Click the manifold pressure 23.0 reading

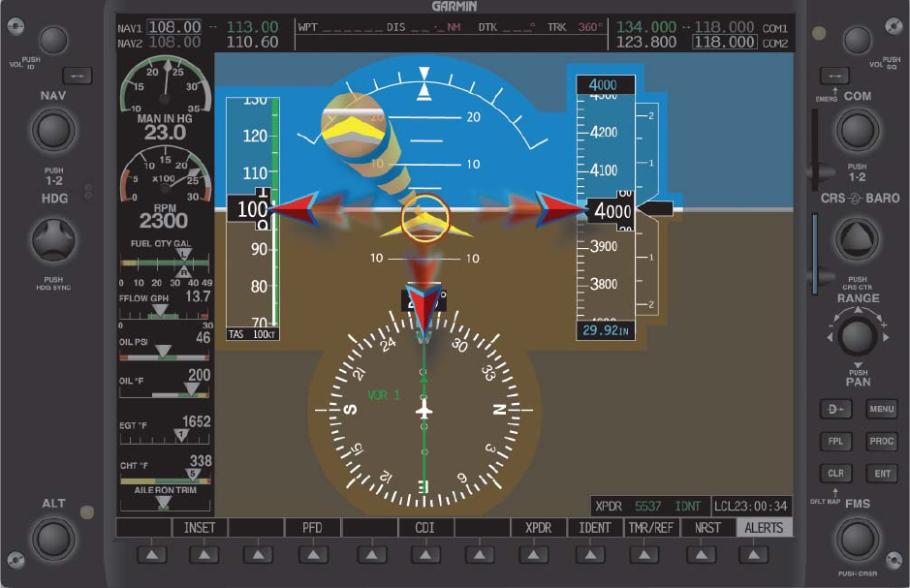click(x=165, y=133)
